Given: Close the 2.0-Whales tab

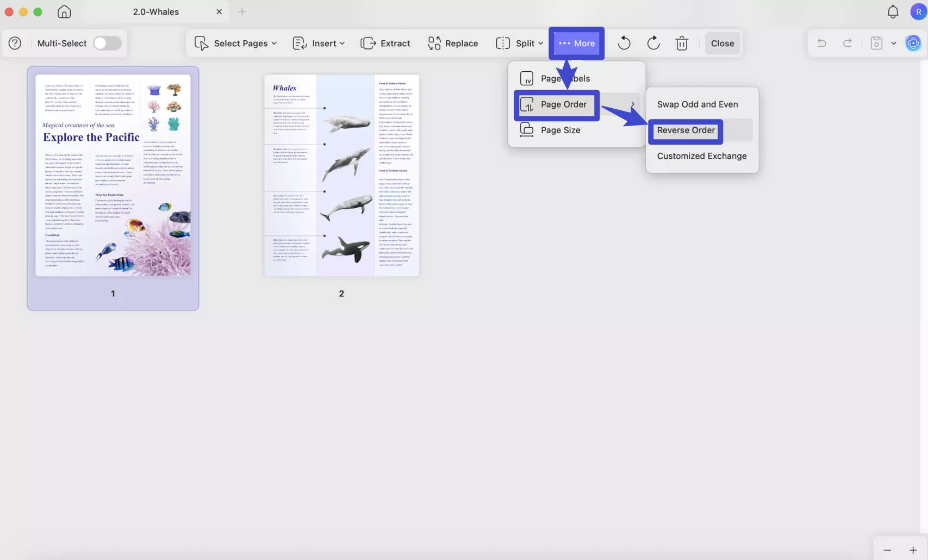Looking at the screenshot, I should point(219,11).
